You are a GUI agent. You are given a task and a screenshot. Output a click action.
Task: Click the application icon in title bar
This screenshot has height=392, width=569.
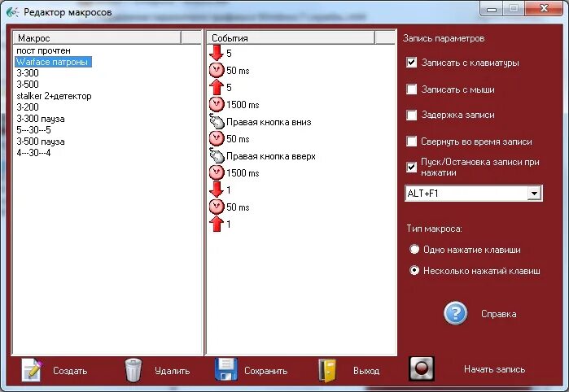(13, 12)
